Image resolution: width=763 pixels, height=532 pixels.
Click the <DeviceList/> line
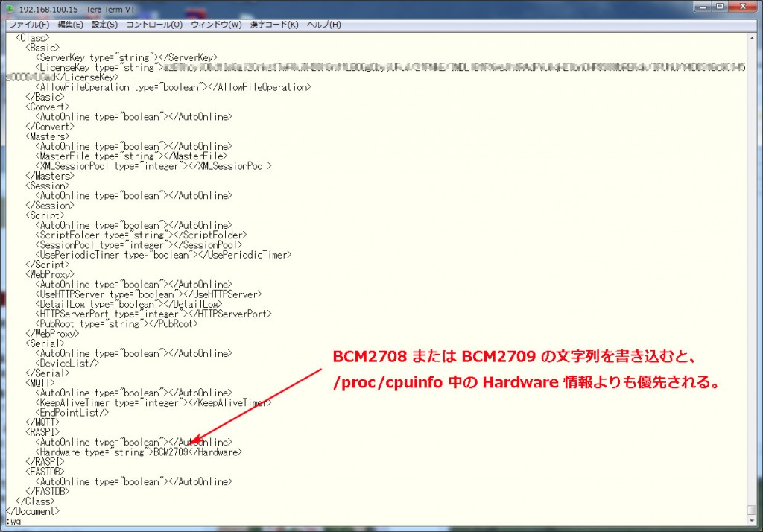[67, 363]
